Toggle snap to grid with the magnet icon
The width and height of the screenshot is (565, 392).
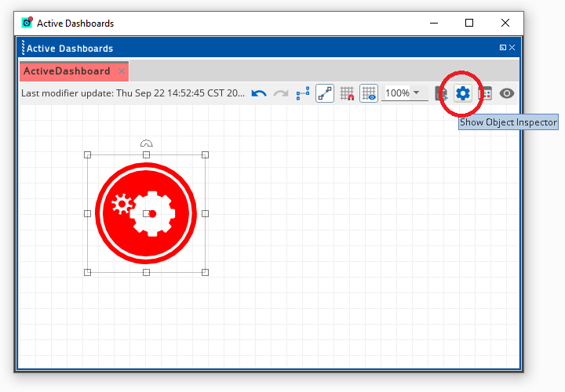[347, 93]
